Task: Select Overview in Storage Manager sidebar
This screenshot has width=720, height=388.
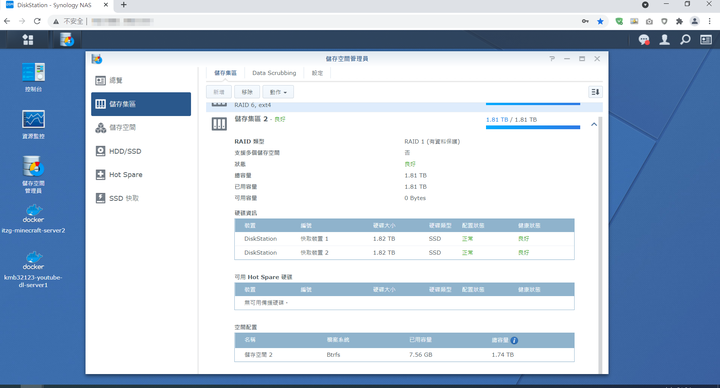Action: (141, 80)
